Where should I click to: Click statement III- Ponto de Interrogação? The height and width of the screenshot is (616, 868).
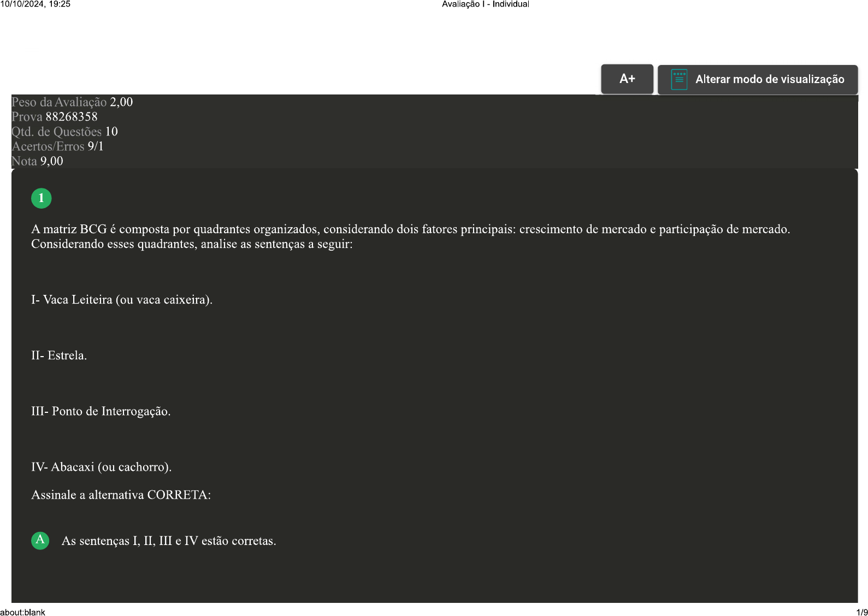(x=101, y=411)
